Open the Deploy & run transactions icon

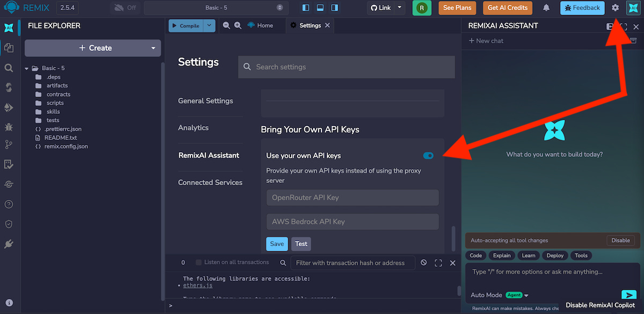(x=9, y=107)
